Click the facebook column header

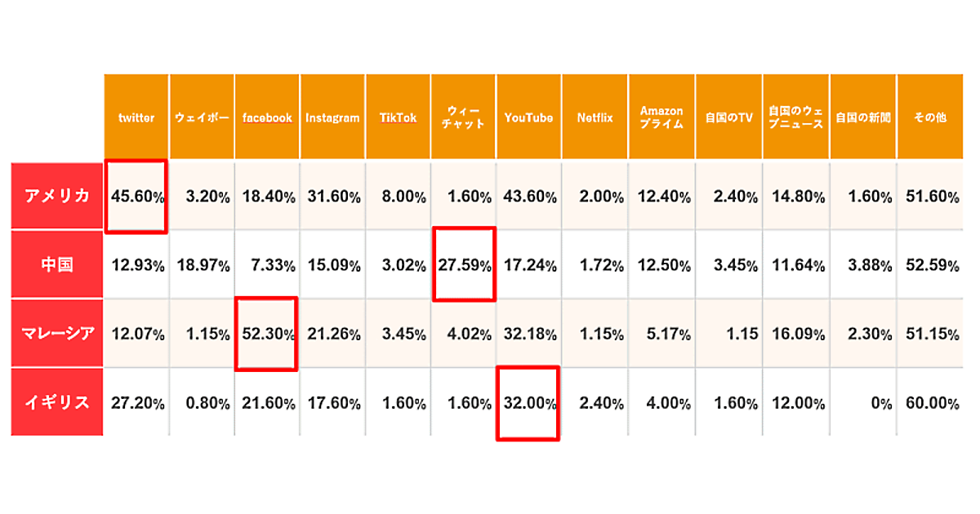click(x=267, y=117)
